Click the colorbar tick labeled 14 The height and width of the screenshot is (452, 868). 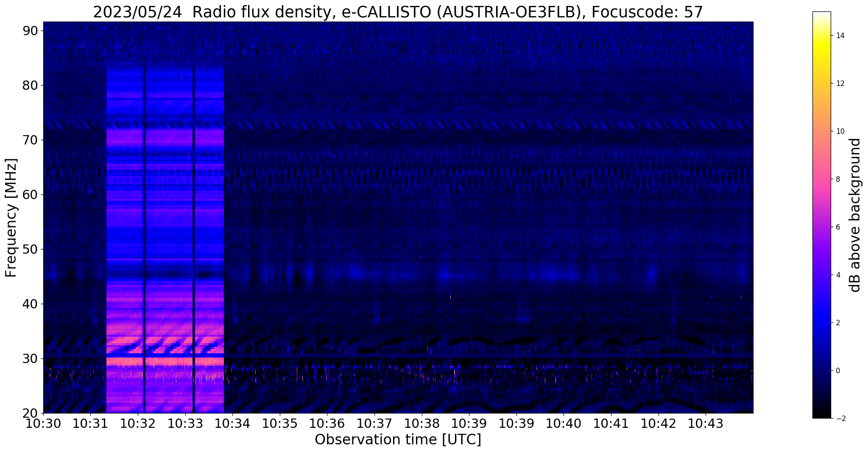click(840, 36)
